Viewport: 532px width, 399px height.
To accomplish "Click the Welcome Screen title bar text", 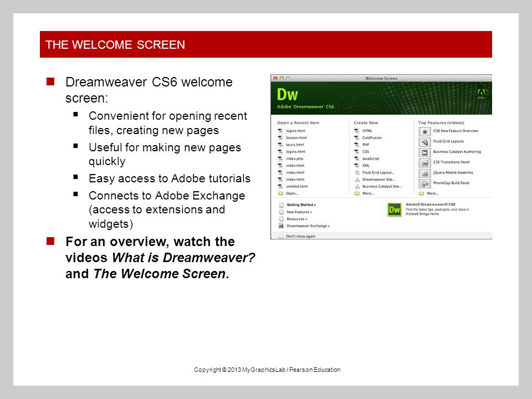I will tap(381, 78).
